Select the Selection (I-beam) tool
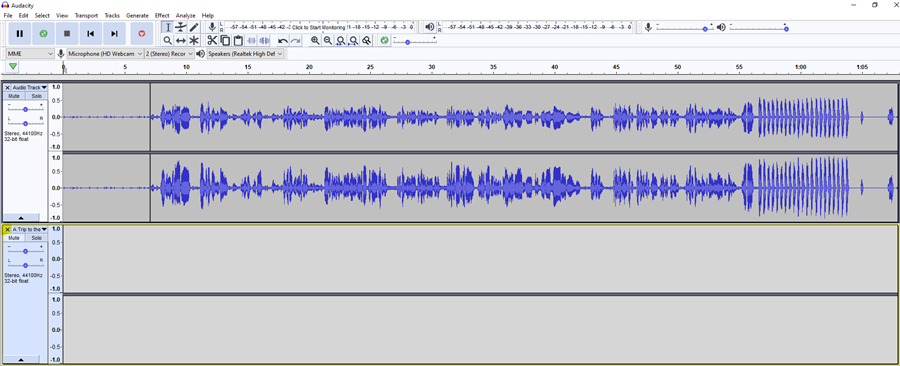This screenshot has width=900, height=366. 168,27
